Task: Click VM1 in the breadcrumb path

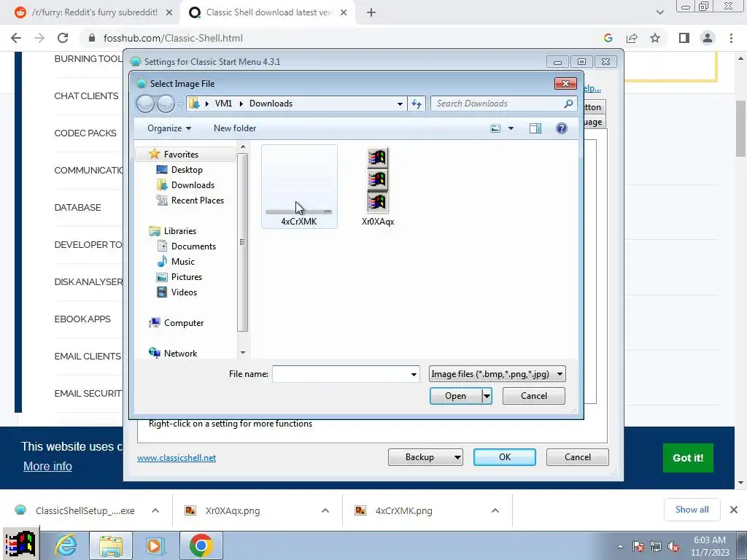Action: pyautogui.click(x=223, y=104)
